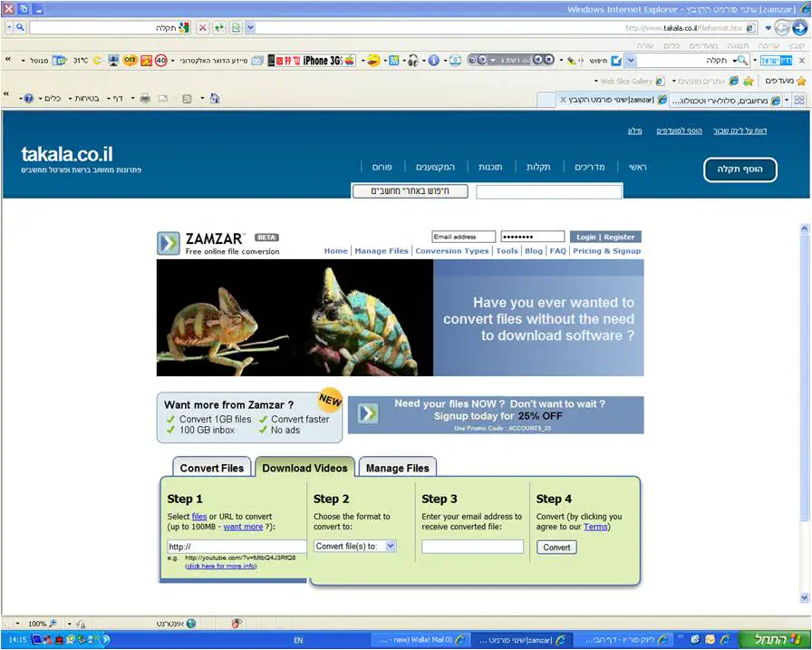Click the Zamzar logo icon
Viewport: 812px width, 650px height.
(x=169, y=243)
